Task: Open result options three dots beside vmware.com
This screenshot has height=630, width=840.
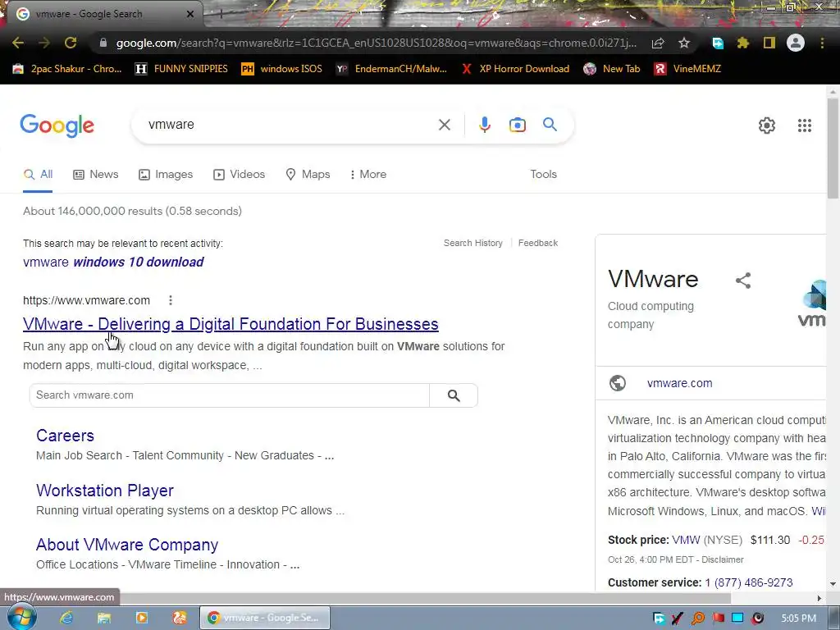Action: [171, 300]
